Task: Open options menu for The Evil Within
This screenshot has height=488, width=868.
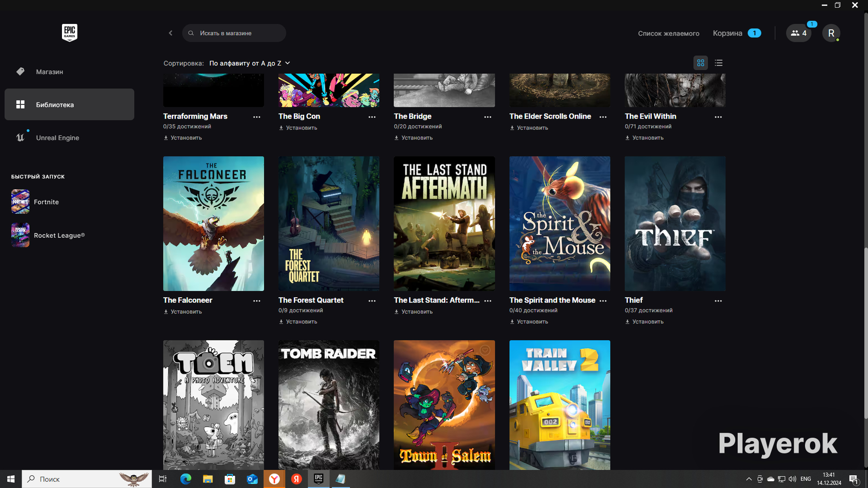Action: (x=718, y=117)
